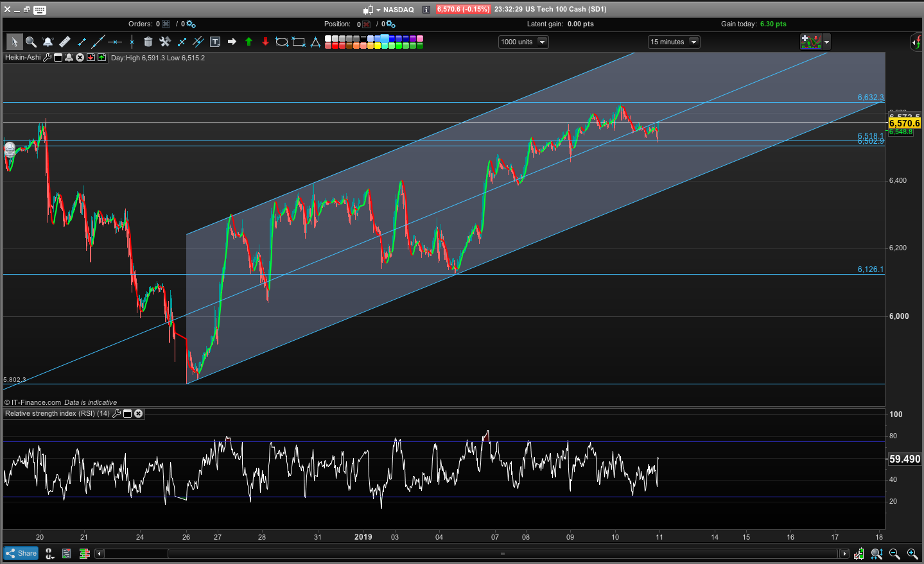924x564 pixels.
Task: Select the white right arrow tool
Action: pyautogui.click(x=232, y=42)
